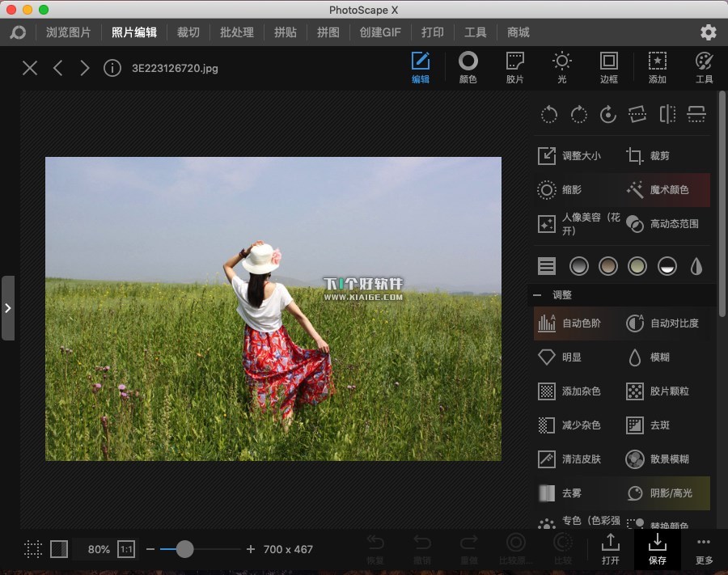728x575 pixels.
Task: Open the settings gear icon
Action: [x=709, y=32]
